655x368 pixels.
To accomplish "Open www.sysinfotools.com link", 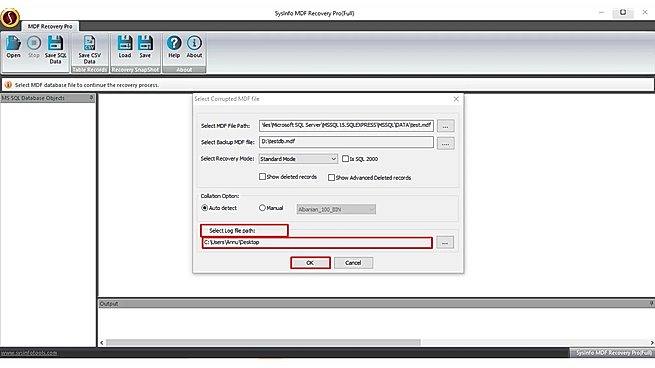I will click(29, 353).
